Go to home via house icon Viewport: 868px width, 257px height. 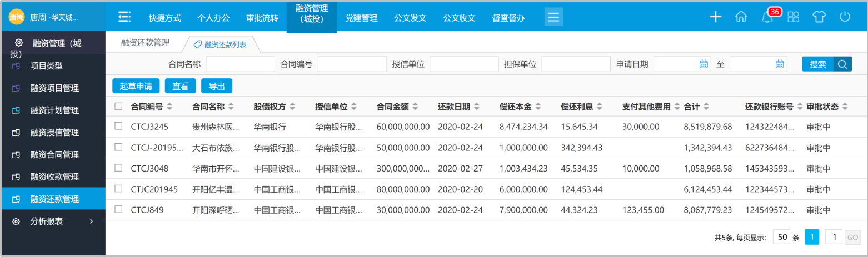(x=741, y=17)
